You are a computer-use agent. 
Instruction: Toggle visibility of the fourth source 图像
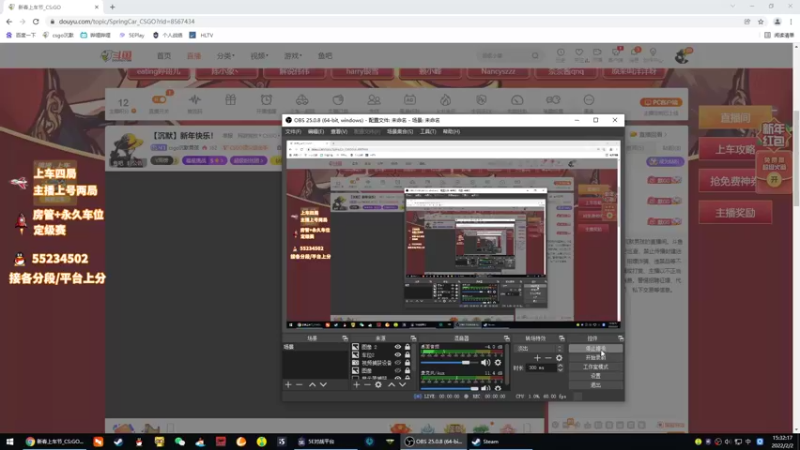click(x=397, y=370)
